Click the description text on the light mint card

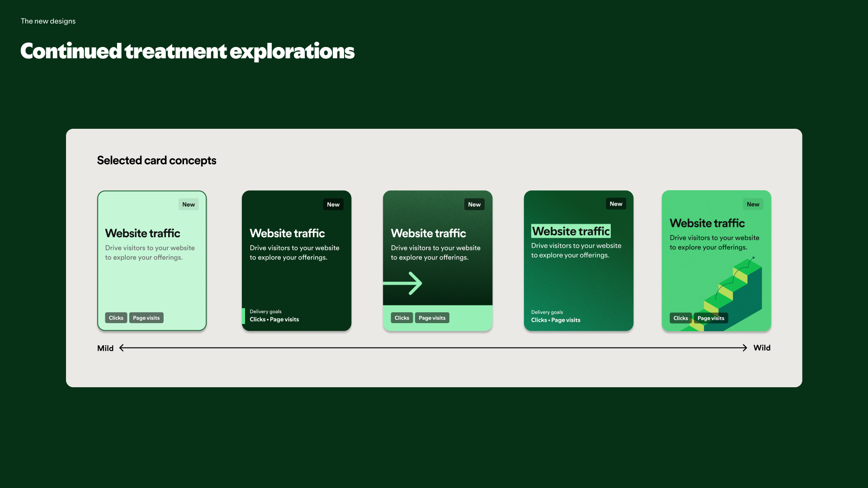(x=150, y=253)
